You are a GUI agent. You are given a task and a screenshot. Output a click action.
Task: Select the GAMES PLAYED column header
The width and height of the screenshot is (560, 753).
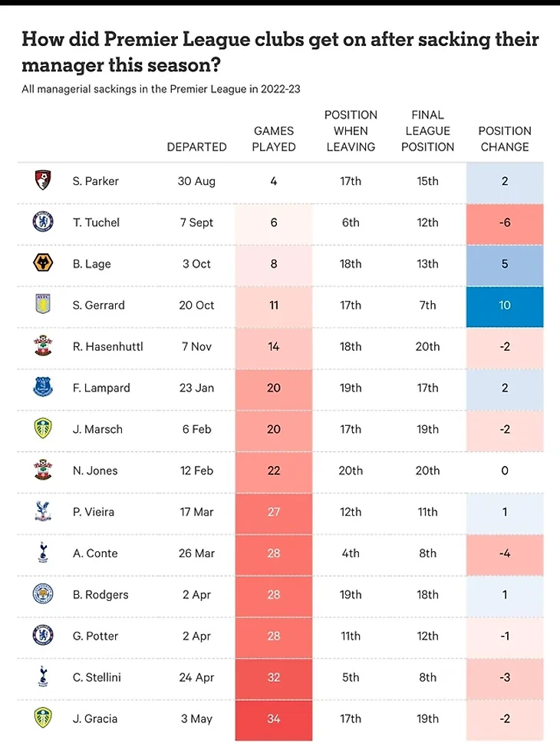click(x=274, y=139)
